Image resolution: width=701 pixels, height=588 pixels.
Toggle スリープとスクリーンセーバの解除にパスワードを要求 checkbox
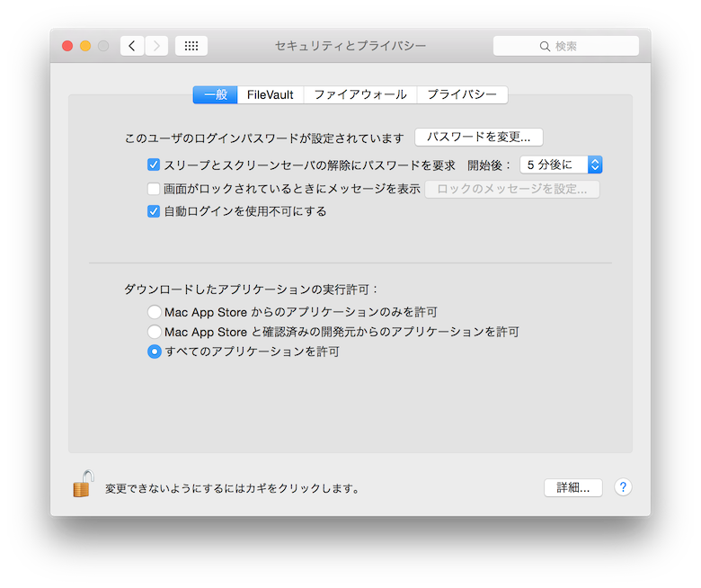pos(154,165)
